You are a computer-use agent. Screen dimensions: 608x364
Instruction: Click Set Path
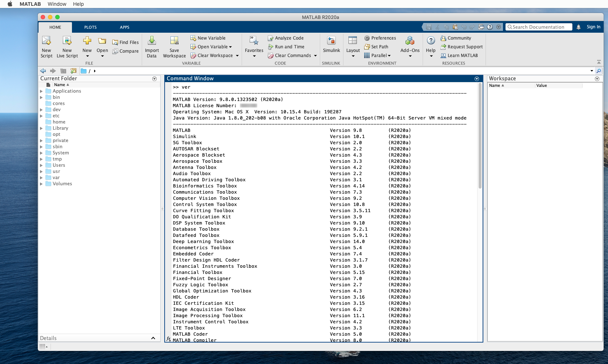coord(376,47)
